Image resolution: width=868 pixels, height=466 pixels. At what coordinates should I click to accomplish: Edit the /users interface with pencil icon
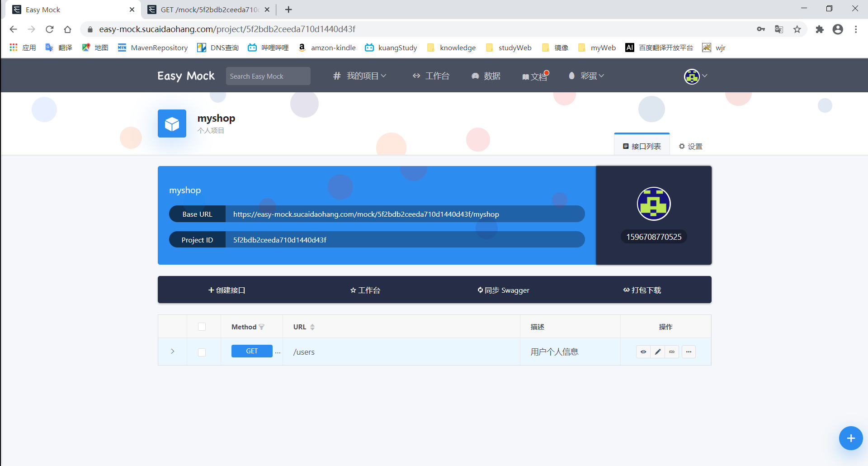[x=658, y=352]
